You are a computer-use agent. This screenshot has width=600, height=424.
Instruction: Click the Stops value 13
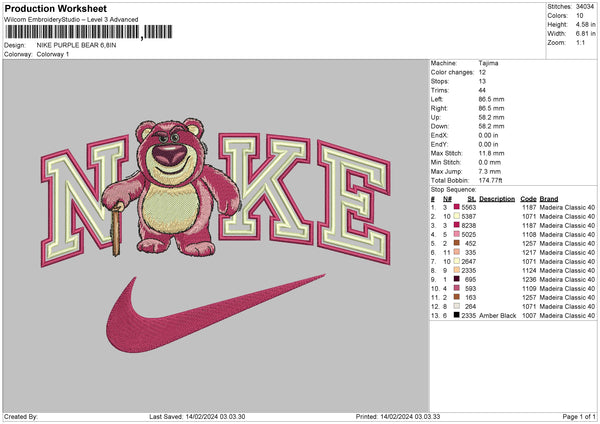(x=482, y=81)
